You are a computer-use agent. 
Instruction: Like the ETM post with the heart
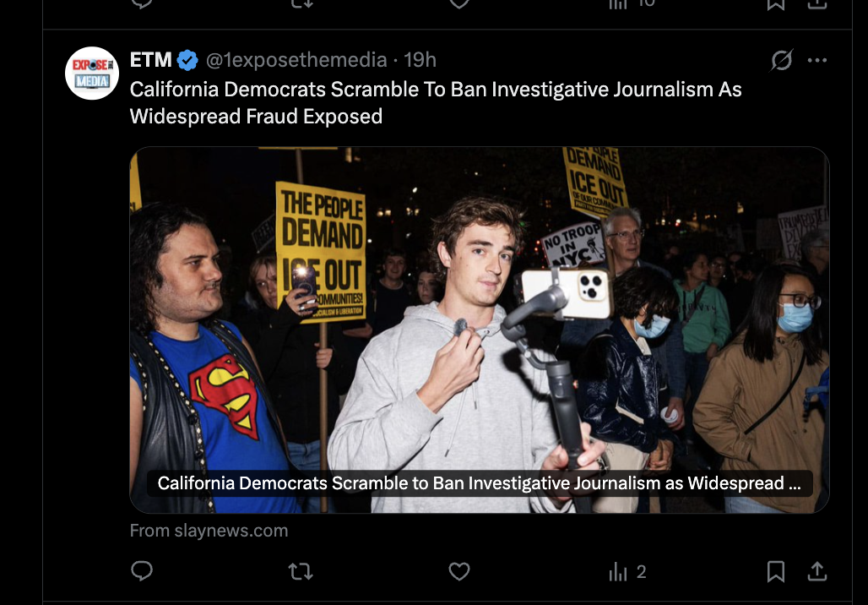coord(458,572)
